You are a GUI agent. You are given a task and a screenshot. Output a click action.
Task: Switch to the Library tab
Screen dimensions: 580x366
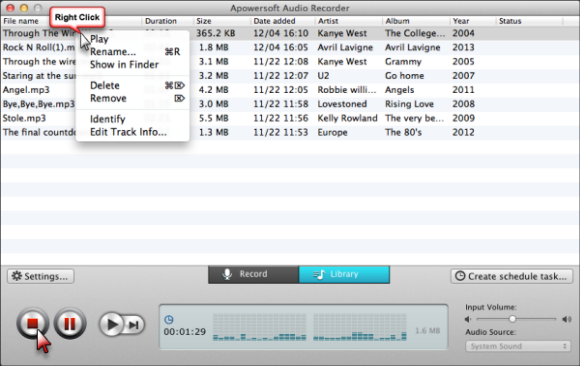point(344,274)
